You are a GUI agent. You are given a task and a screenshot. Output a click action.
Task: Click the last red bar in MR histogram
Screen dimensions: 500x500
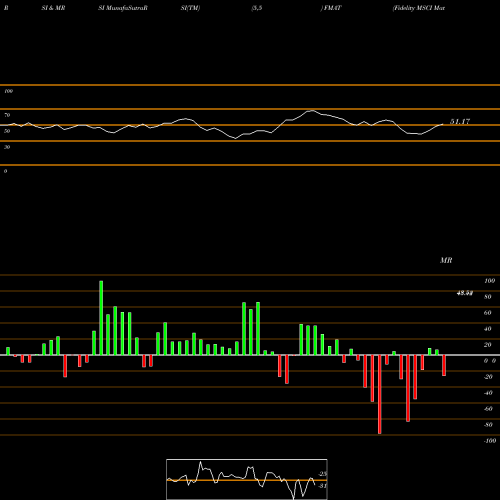[444, 365]
